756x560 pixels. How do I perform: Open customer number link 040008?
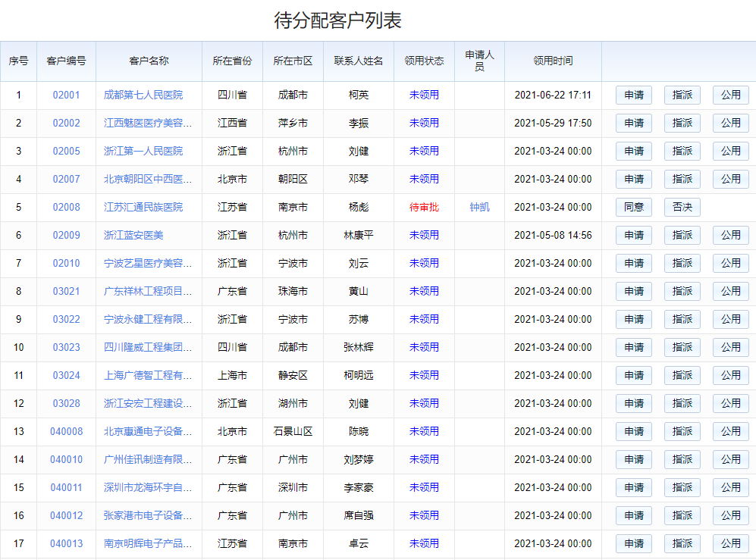(66, 432)
